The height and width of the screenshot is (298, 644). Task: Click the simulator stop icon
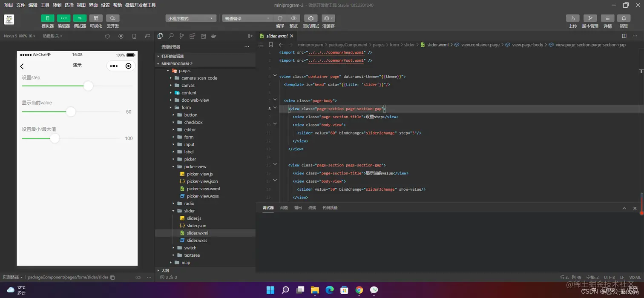pyautogui.click(x=121, y=36)
